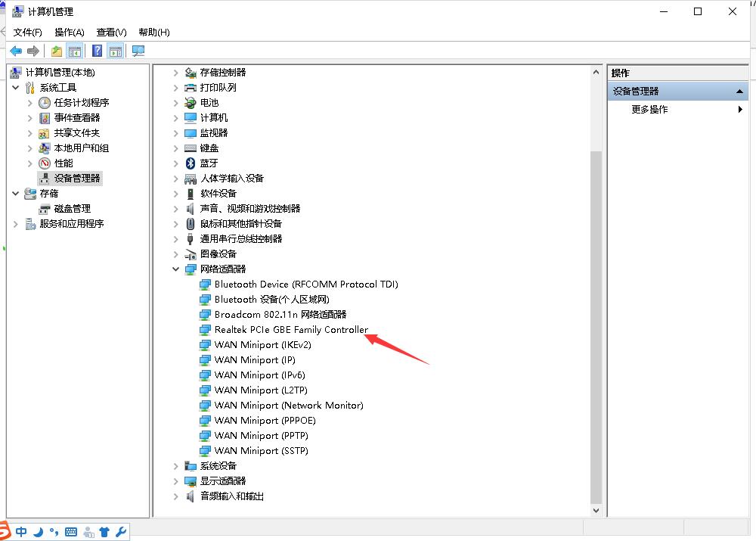The width and height of the screenshot is (756, 541).
Task: Select Realtek PCIe GBE Family Controller
Action: (x=291, y=330)
